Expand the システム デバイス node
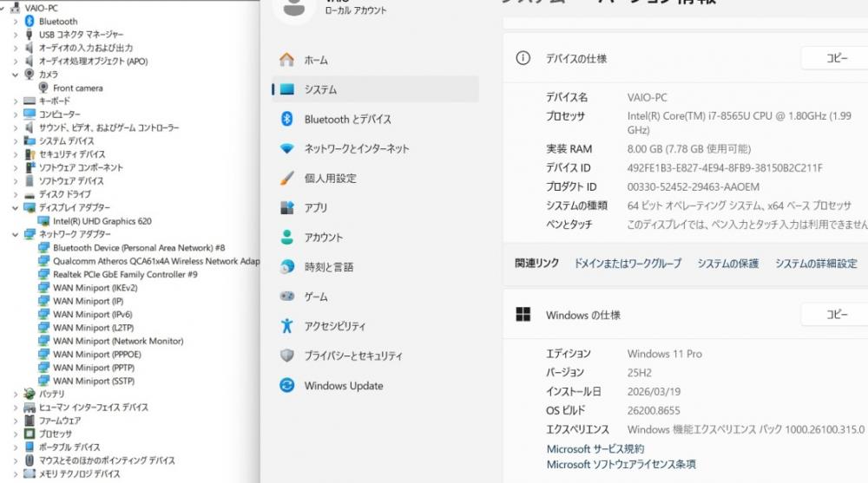Screen dimensions: 868x483 pyautogui.click(x=16, y=140)
